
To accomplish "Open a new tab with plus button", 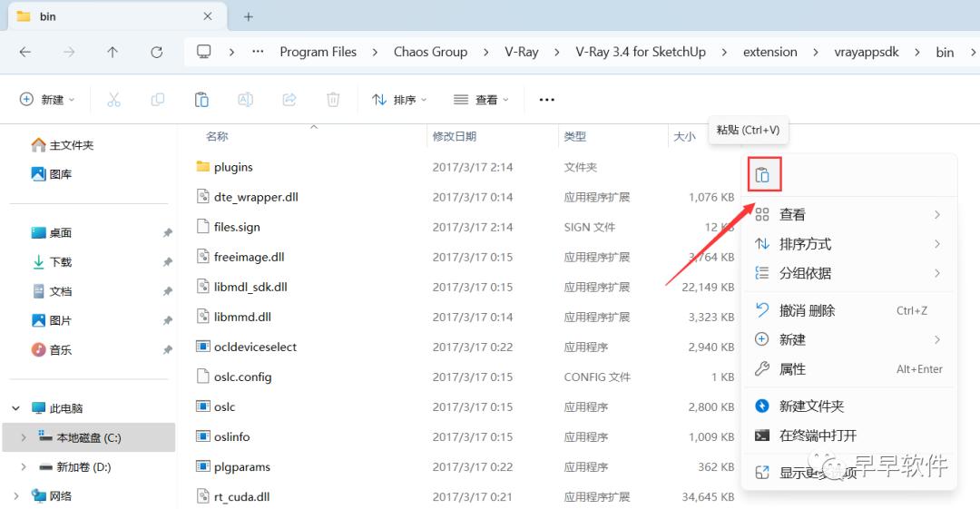I will (x=248, y=17).
